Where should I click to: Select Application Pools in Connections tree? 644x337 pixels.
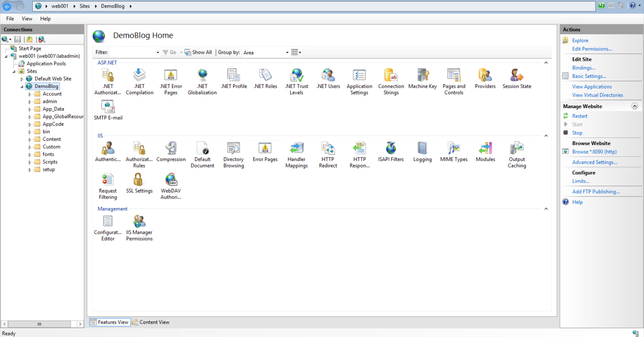(46, 64)
